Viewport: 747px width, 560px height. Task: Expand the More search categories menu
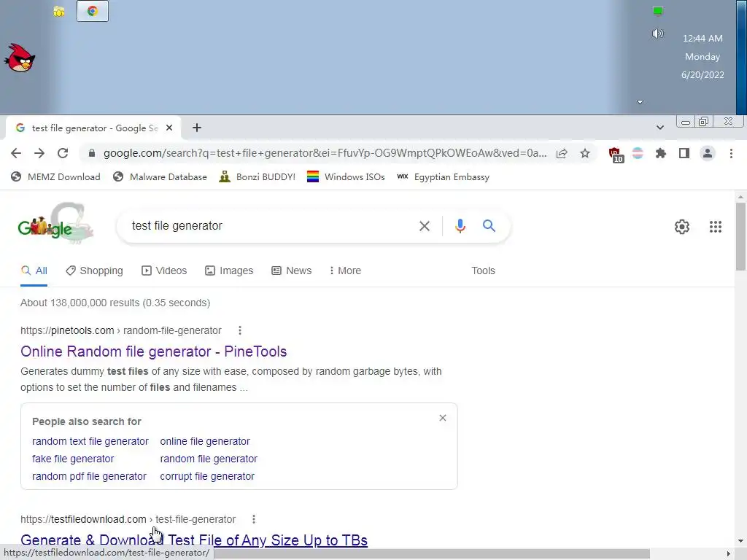tap(345, 271)
